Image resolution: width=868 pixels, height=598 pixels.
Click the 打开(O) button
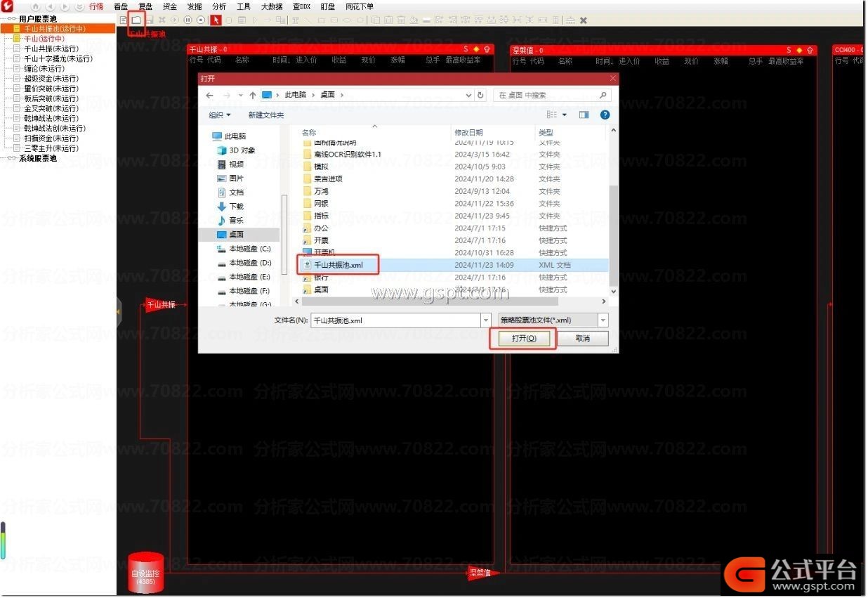524,338
